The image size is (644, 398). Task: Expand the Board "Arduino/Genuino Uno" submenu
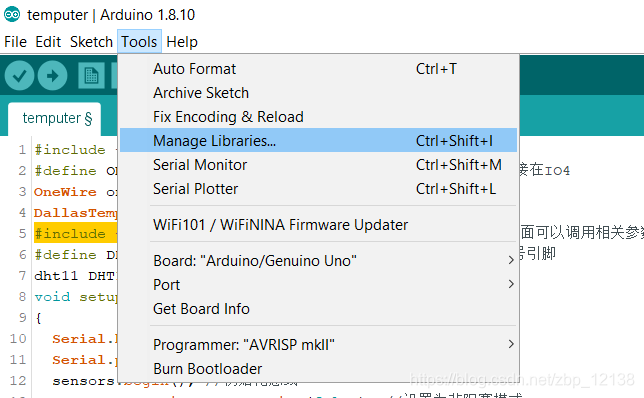318,261
